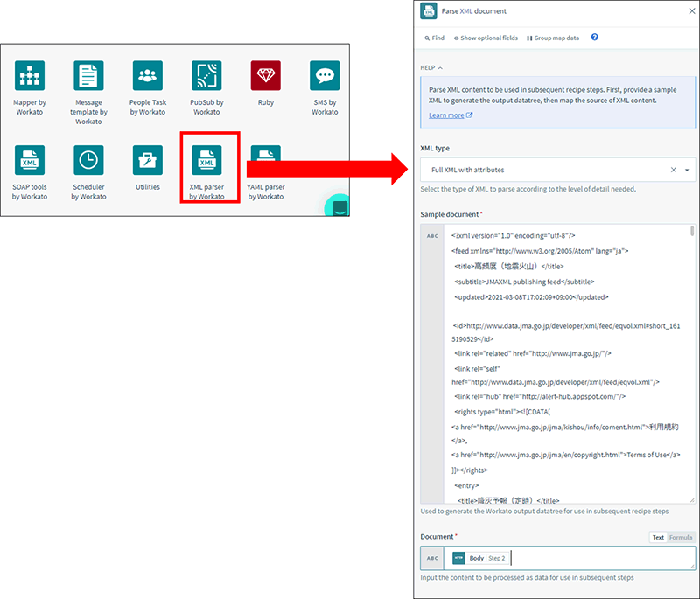The height and width of the screenshot is (599, 700).
Task: Open the XML type dropdown arrow
Action: 687,170
